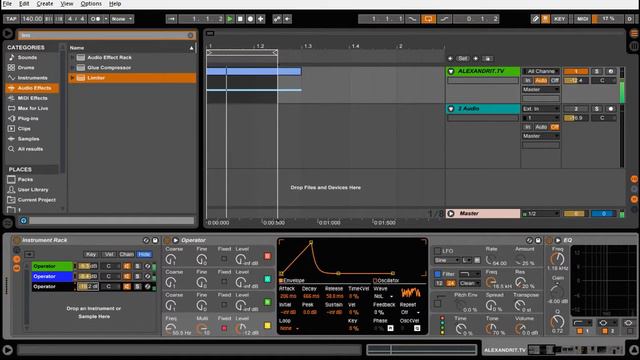Image resolution: width=640 pixels, height=360 pixels.
Task: Open the File menu
Action: 7,4
